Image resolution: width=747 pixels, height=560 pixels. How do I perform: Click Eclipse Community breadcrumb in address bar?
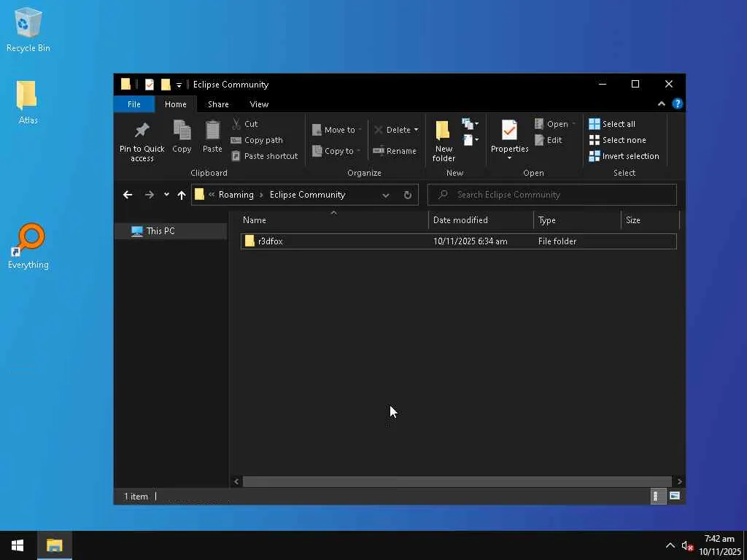[x=307, y=195]
